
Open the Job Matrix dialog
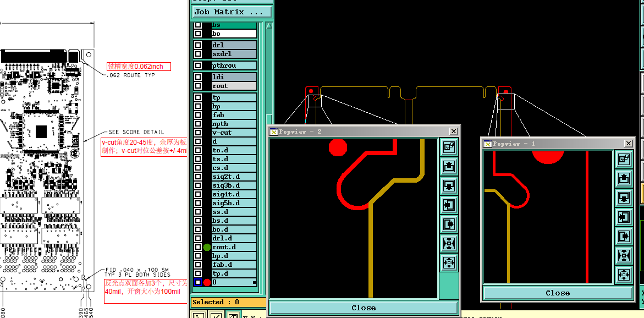click(x=232, y=12)
